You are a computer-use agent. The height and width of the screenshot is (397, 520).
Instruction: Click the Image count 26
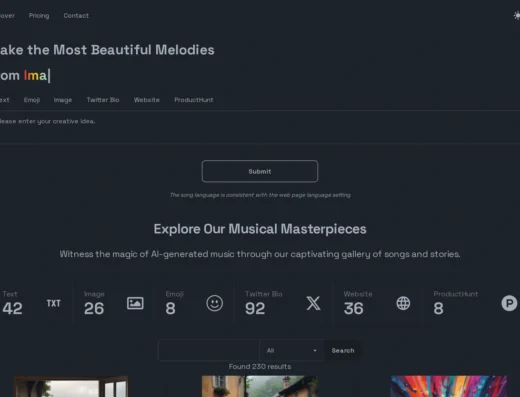pyautogui.click(x=94, y=308)
